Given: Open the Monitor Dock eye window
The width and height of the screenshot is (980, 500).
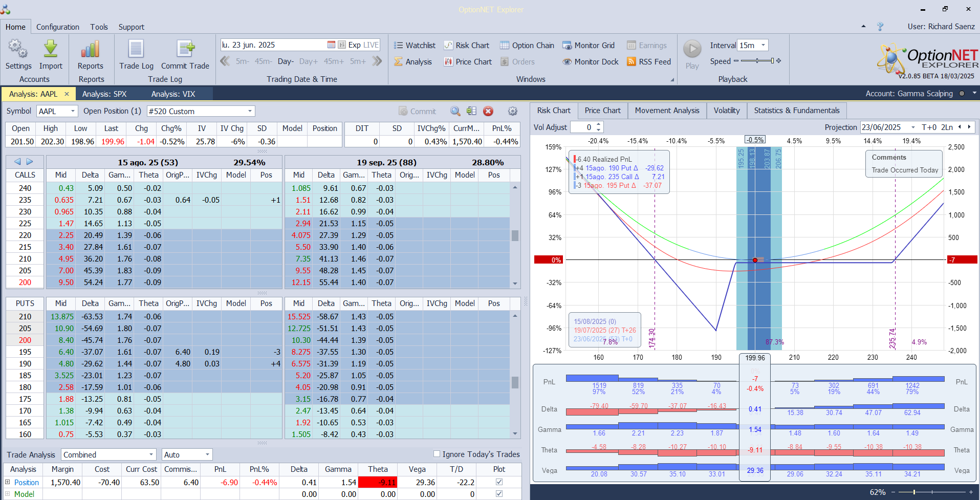Looking at the screenshot, I should [591, 62].
